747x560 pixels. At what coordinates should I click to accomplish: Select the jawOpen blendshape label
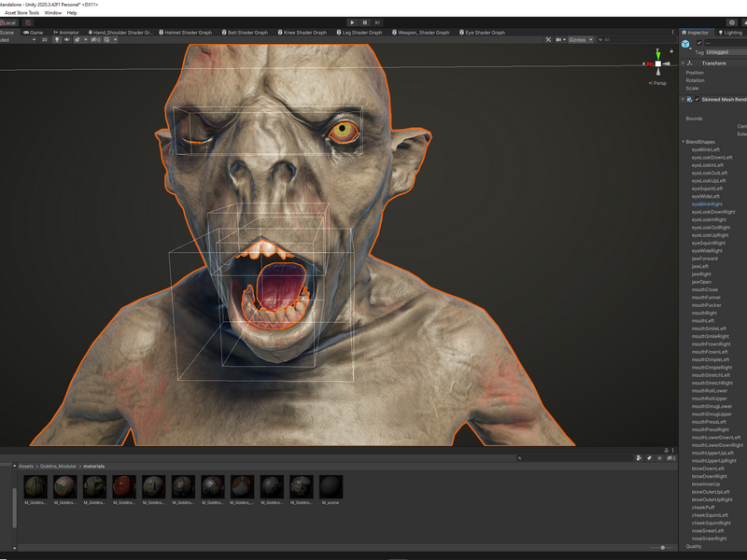(701, 282)
